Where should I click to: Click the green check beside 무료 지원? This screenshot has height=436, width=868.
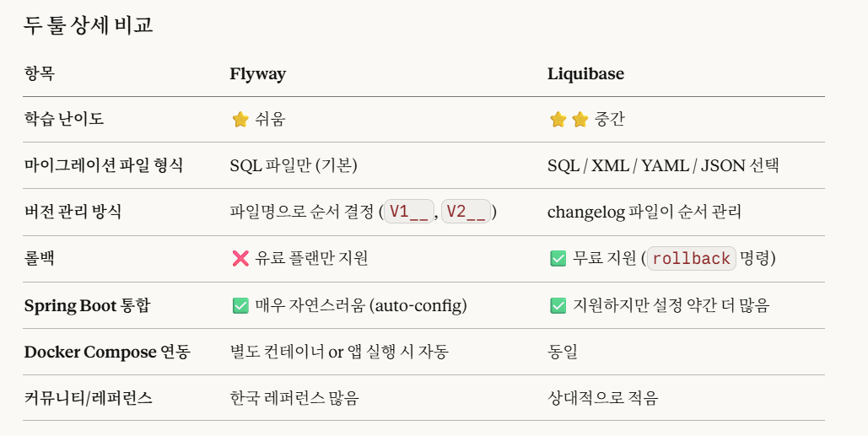(x=558, y=259)
